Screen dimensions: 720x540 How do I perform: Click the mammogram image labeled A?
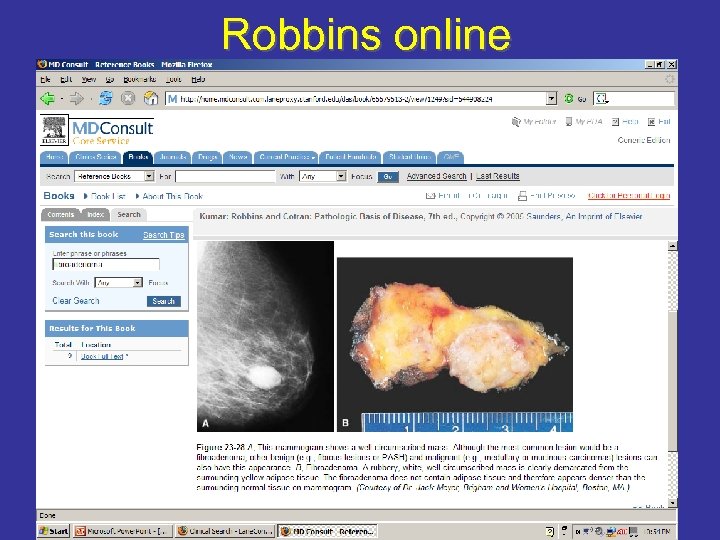[265, 337]
